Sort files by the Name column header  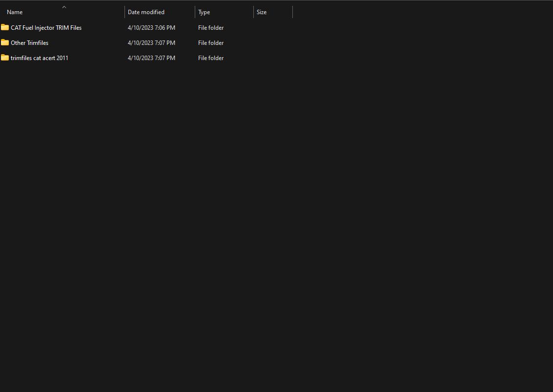click(x=15, y=12)
